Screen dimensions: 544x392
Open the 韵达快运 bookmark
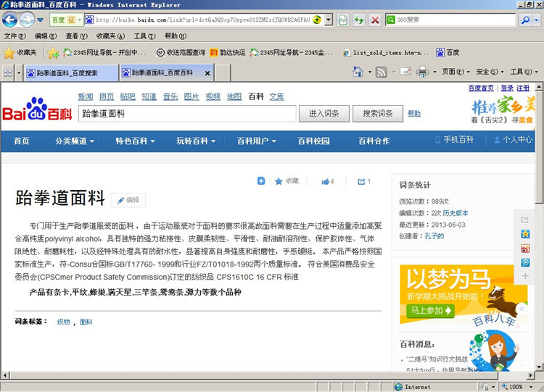pyautogui.click(x=228, y=53)
